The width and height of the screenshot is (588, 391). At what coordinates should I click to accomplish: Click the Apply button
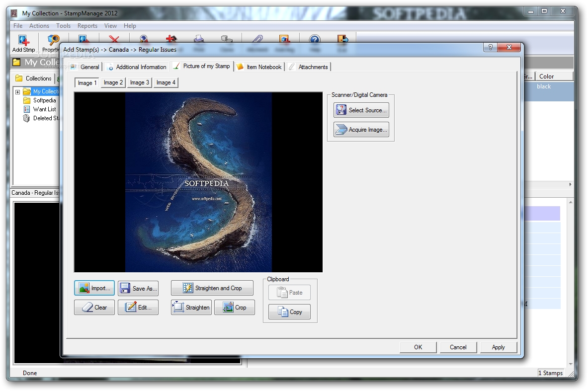pyautogui.click(x=498, y=347)
